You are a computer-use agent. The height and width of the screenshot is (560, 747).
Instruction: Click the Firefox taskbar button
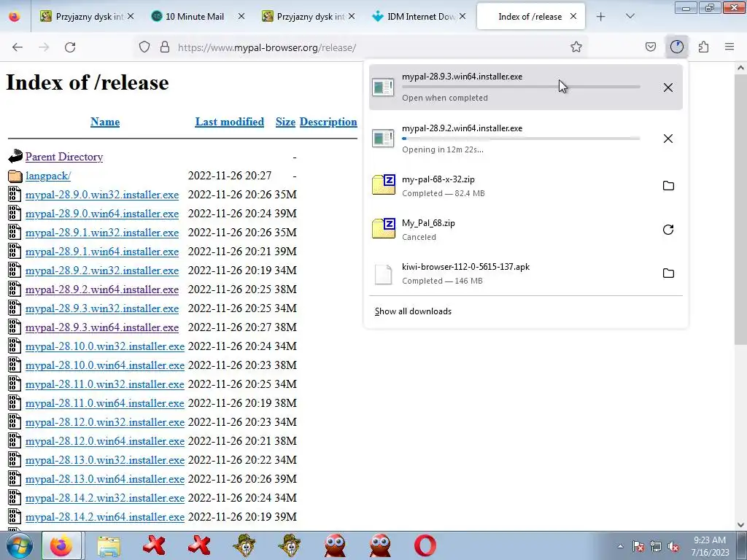click(x=61, y=545)
